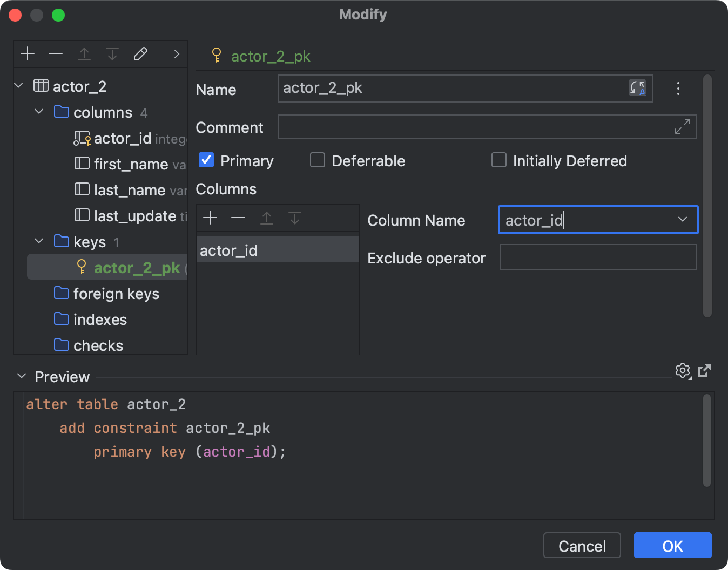The image size is (728, 570).
Task: Click the Cancel button
Action: click(x=582, y=546)
